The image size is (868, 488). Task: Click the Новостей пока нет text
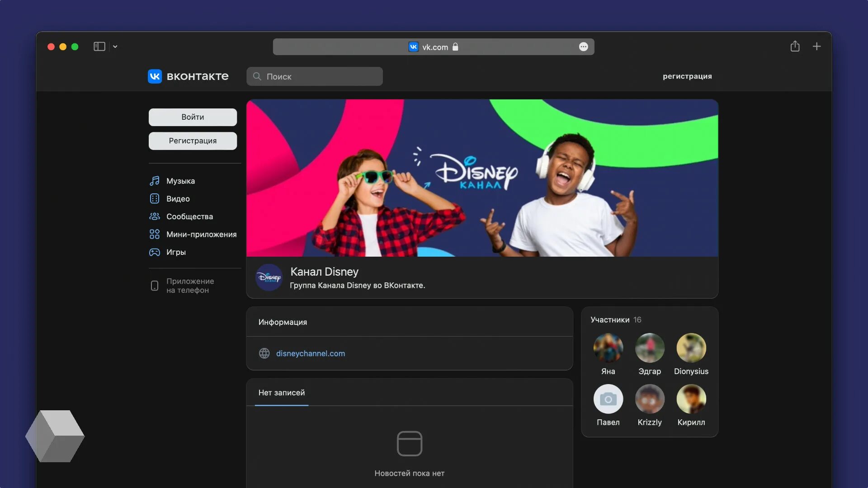coord(410,474)
